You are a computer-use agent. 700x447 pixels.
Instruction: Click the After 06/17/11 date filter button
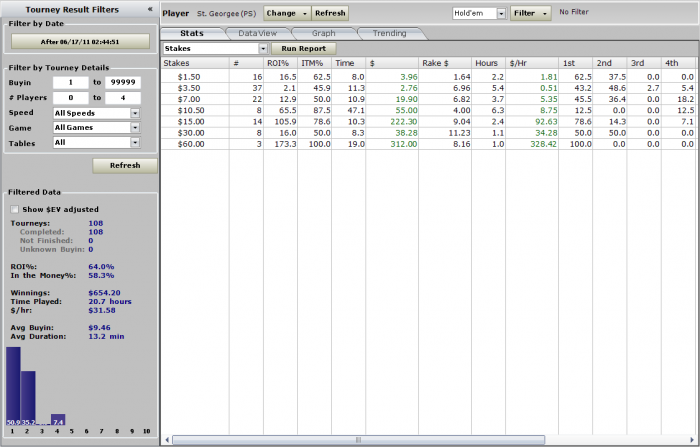point(80,42)
